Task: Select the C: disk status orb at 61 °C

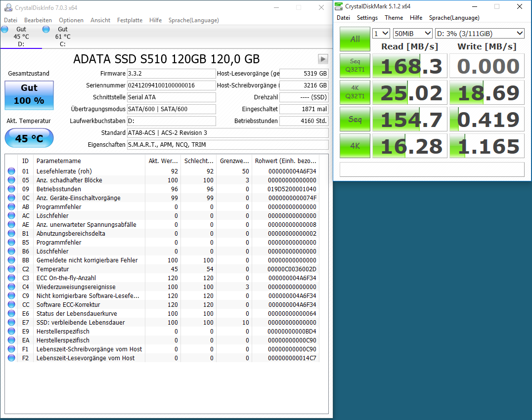Action: [46, 29]
